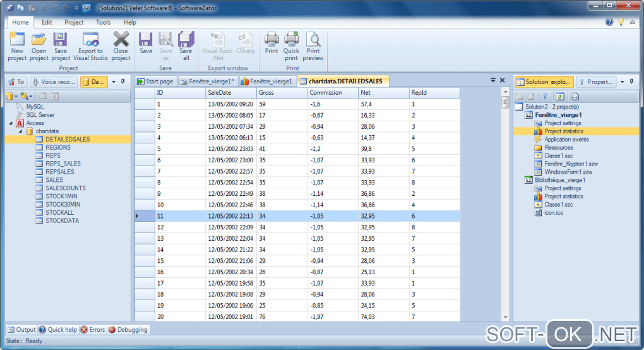Viewport: 644px width, 350px height.
Task: Collapse the ribbon with the caret icon
Action: point(633,22)
